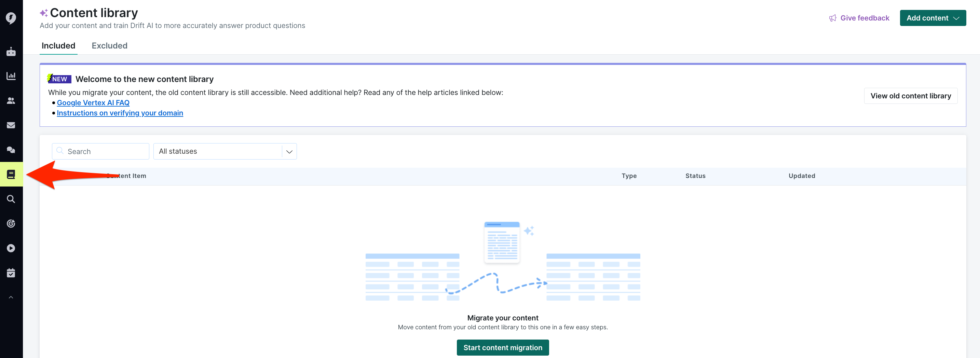This screenshot has height=358, width=980.
Task: Click the Migrate your content heading
Action: click(x=503, y=318)
